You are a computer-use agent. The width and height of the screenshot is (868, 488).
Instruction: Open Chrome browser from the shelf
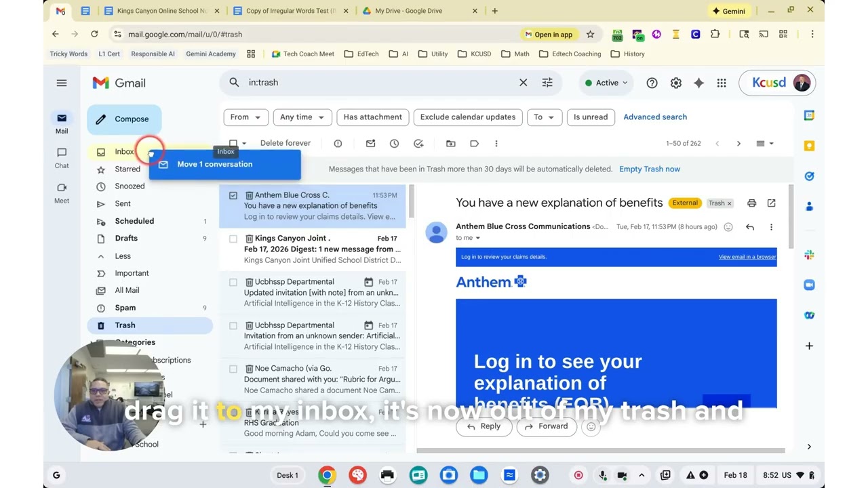[x=327, y=475]
